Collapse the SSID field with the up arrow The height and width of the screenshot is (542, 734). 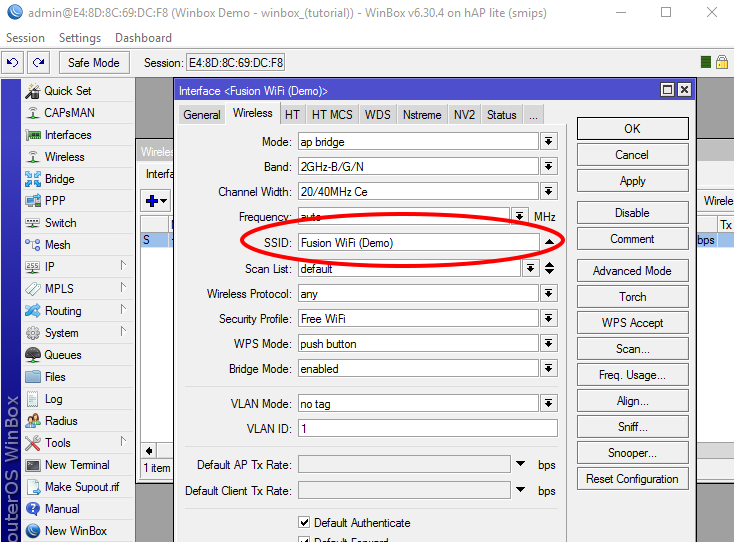tap(550, 242)
